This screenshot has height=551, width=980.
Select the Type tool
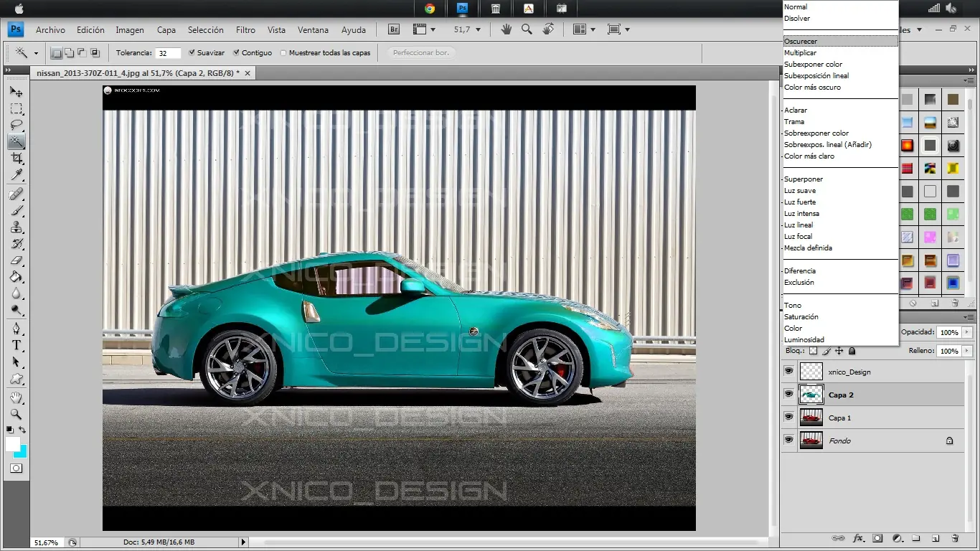(16, 345)
